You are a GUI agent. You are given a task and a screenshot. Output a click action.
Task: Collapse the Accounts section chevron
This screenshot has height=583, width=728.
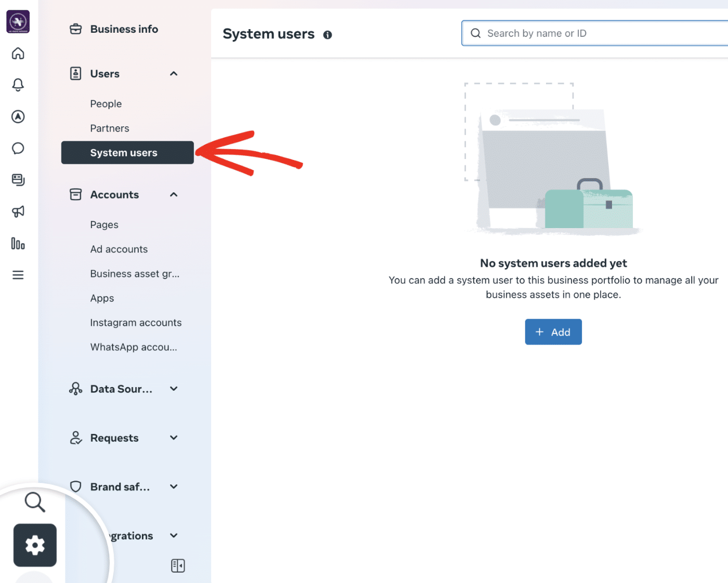(x=173, y=194)
